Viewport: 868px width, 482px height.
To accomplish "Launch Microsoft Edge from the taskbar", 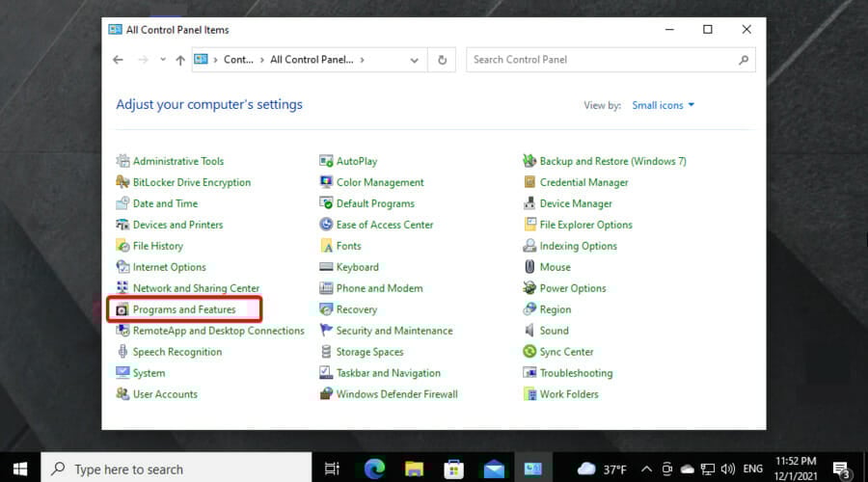I will 374,469.
